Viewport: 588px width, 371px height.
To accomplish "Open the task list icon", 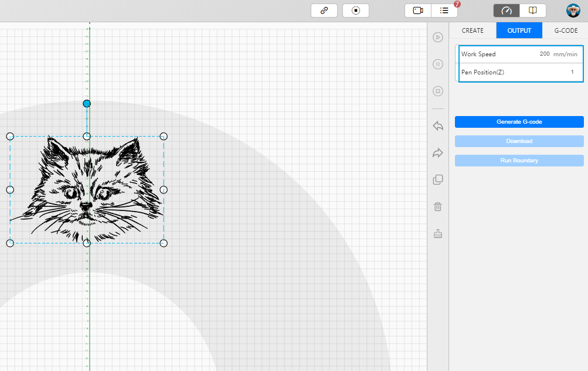I will [x=444, y=11].
